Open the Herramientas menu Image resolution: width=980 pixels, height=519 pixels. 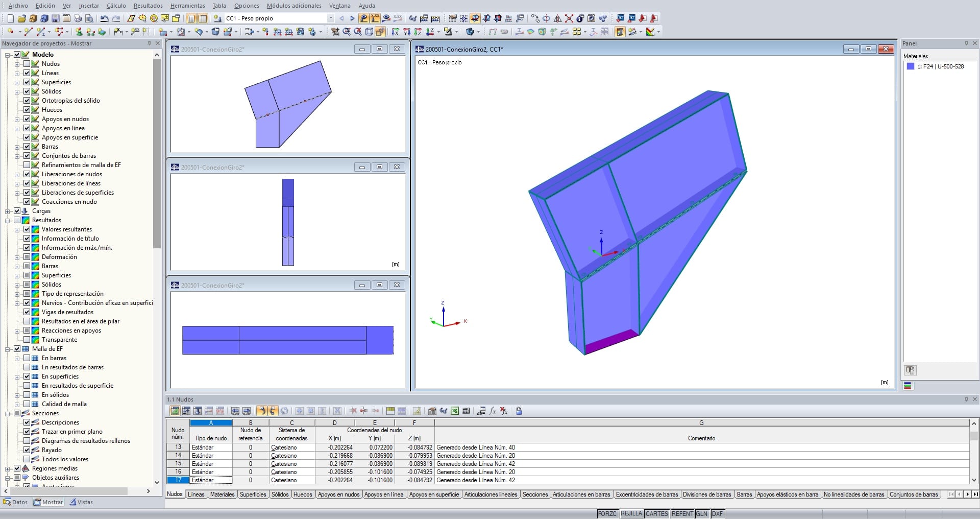[187, 6]
